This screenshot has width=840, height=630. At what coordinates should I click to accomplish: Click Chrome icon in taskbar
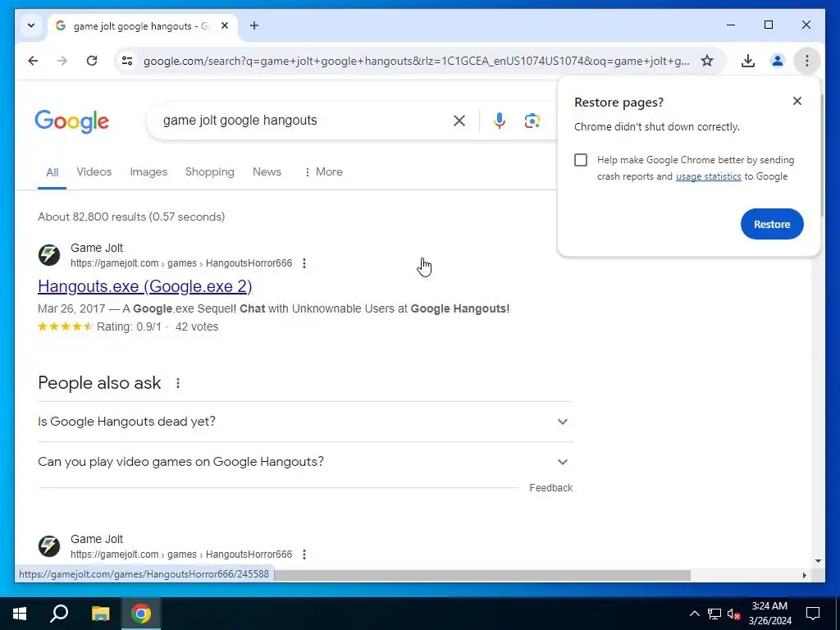coord(141,614)
